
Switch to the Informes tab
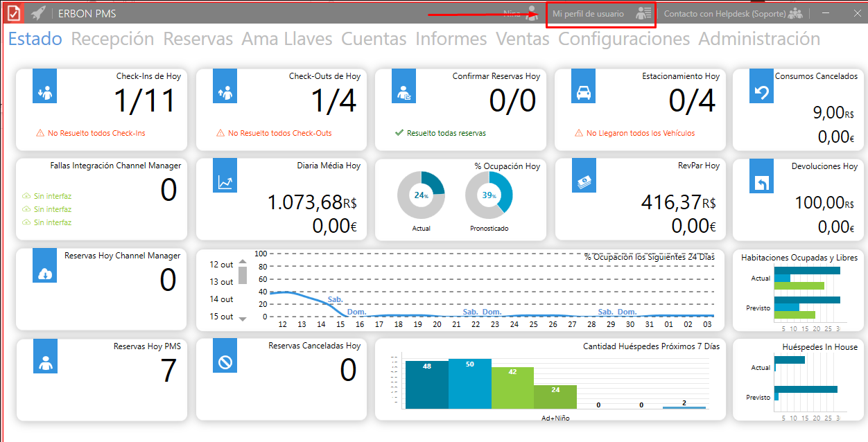point(451,39)
